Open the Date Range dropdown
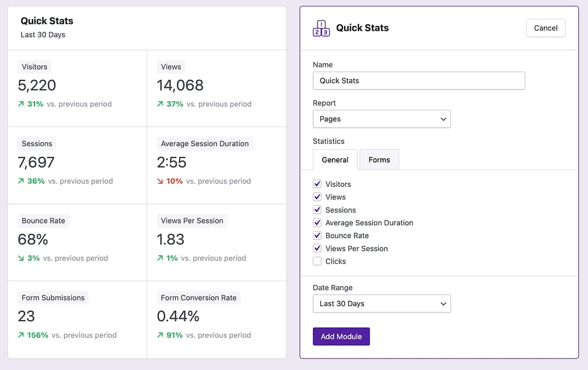 381,303
